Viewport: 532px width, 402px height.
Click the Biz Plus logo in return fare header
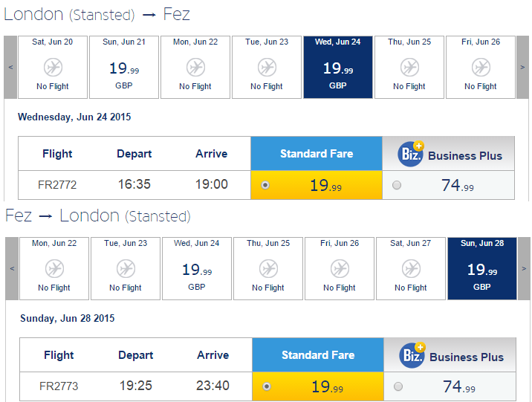(412, 355)
